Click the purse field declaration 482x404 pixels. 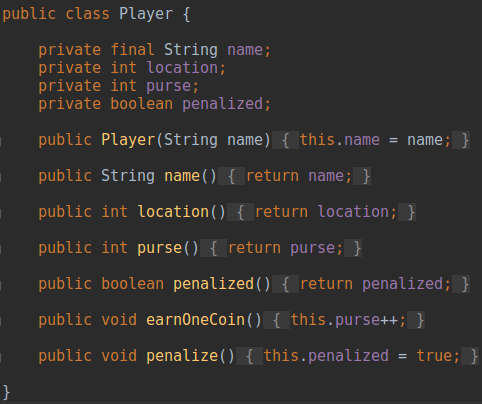[168, 86]
